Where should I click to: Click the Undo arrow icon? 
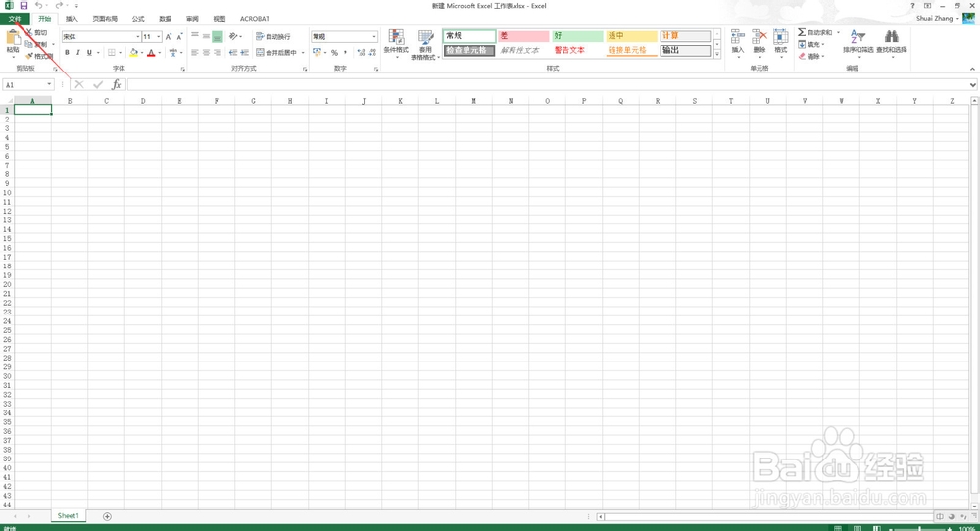point(38,6)
